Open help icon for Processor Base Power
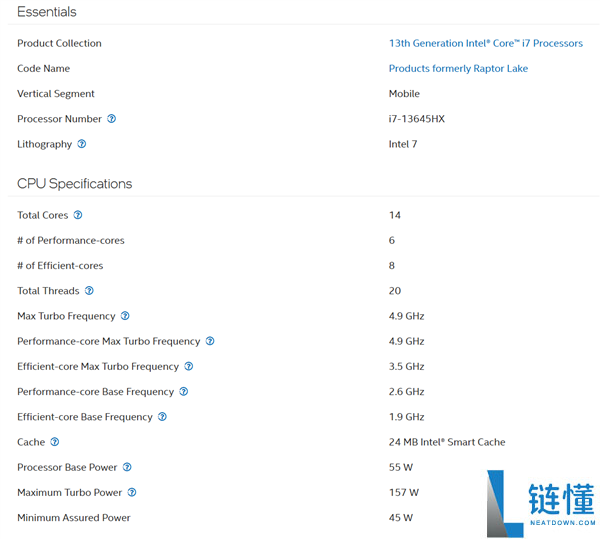600x539 pixels. click(x=127, y=467)
